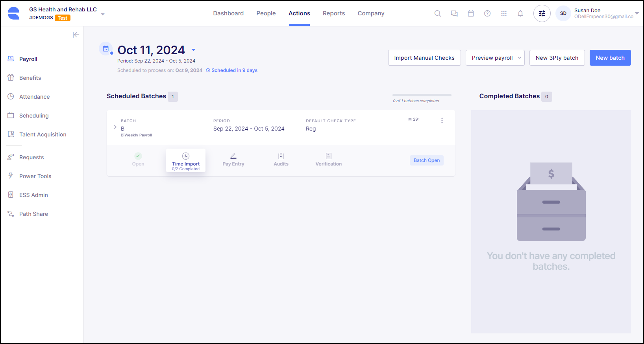
Task: Click Import Manual Checks button
Action: (424, 58)
